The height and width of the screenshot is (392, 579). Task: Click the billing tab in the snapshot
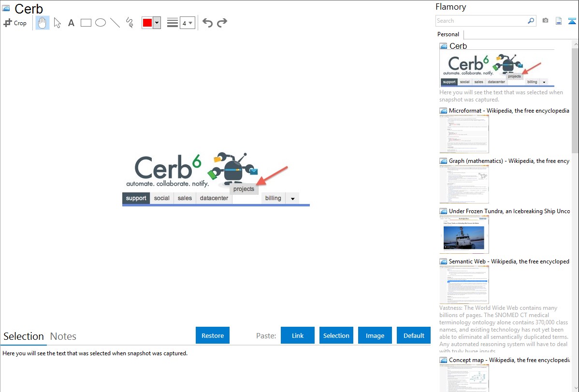click(x=273, y=198)
